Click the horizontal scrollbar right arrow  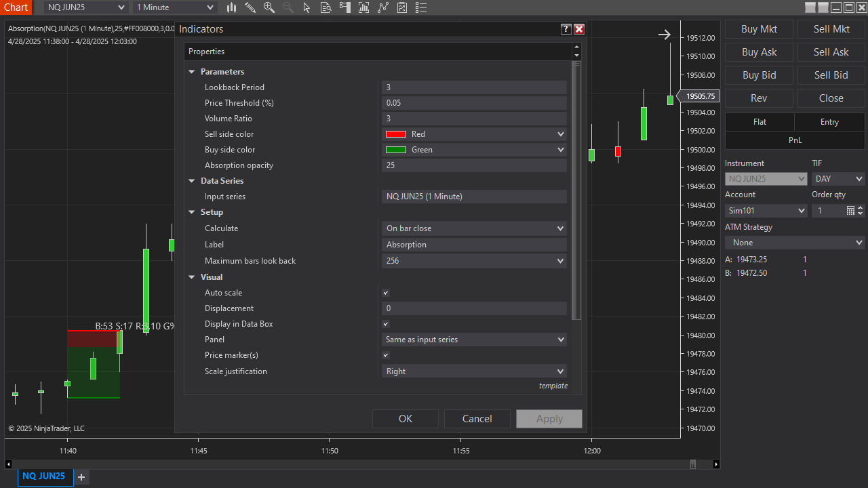[717, 464]
